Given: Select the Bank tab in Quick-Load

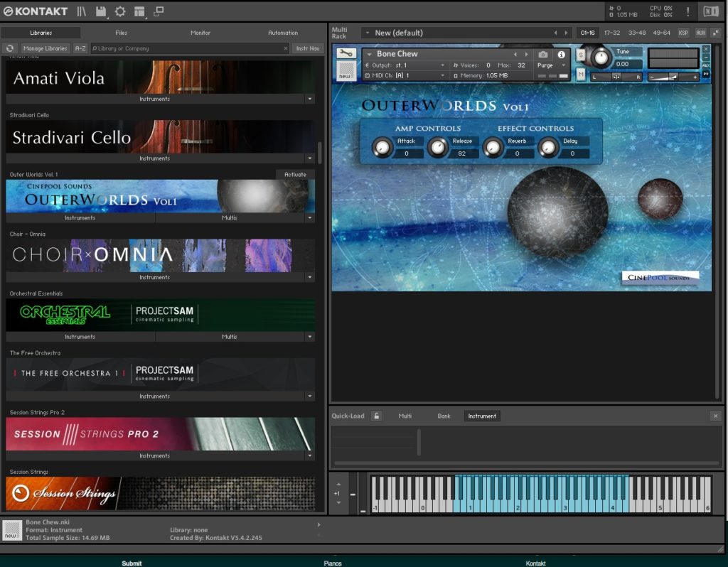Looking at the screenshot, I should point(444,416).
